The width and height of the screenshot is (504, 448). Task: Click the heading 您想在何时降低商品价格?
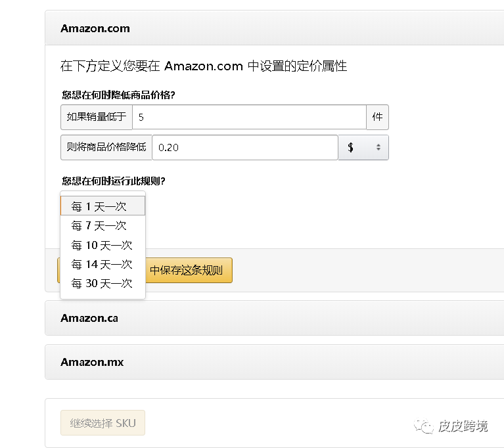(118, 95)
